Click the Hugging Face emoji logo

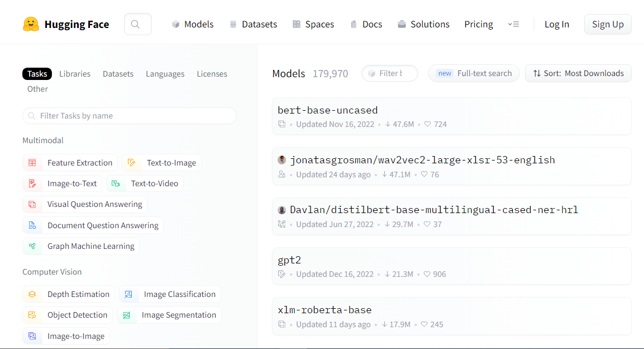tap(31, 24)
